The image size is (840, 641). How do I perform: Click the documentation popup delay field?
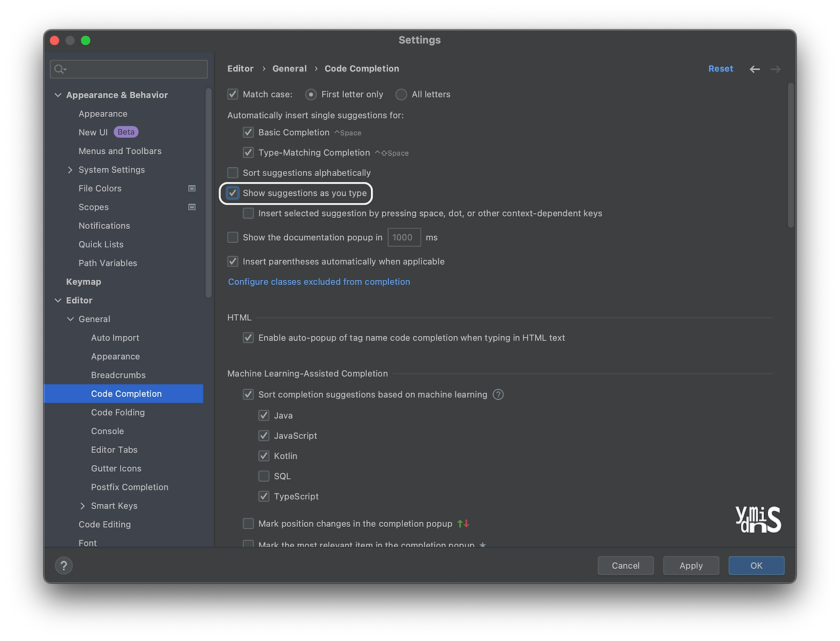[404, 237]
